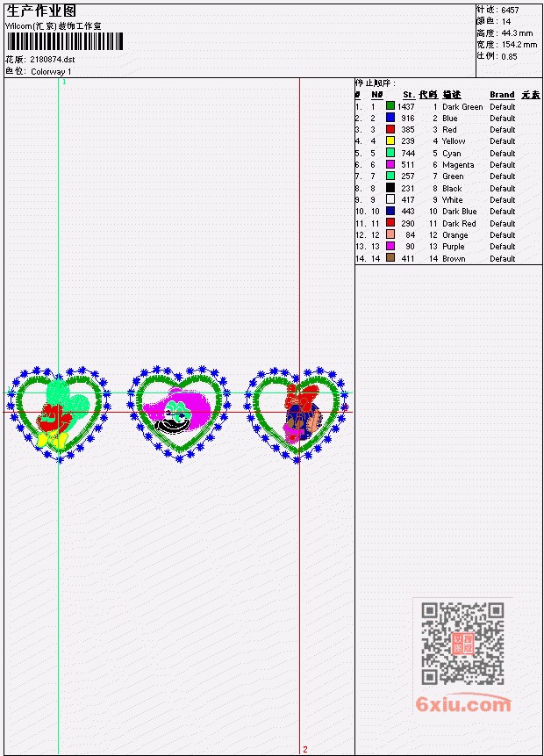Click the 1437 stitch count
The image size is (544, 756).
coord(405,106)
